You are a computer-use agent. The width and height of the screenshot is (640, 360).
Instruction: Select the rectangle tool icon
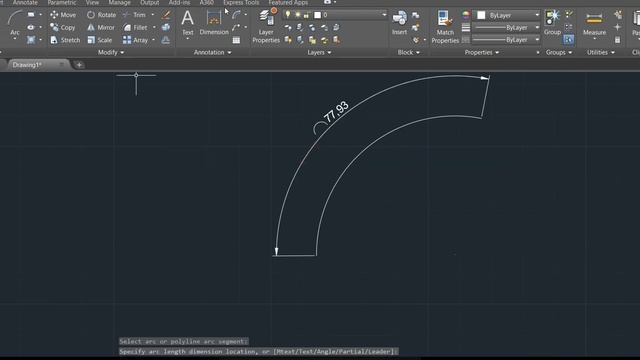pos(31,15)
